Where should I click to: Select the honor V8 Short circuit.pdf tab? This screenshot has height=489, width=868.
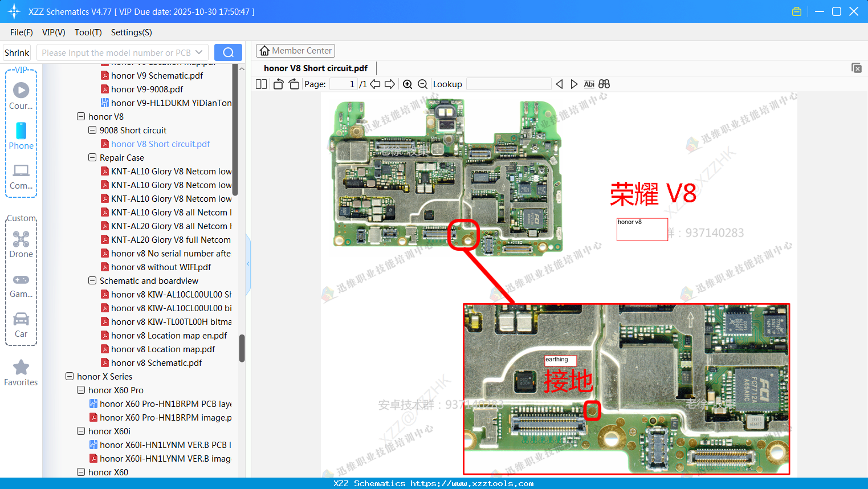(x=316, y=68)
